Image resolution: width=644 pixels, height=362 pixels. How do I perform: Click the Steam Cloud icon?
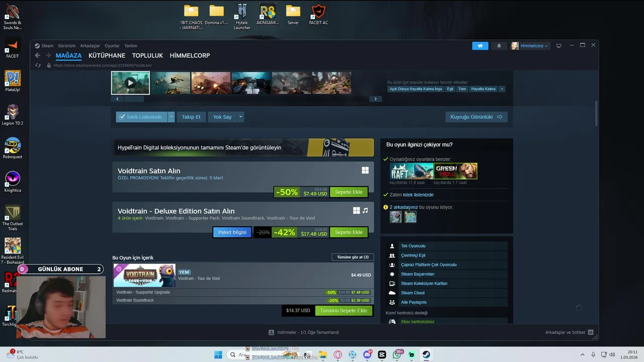392,293
